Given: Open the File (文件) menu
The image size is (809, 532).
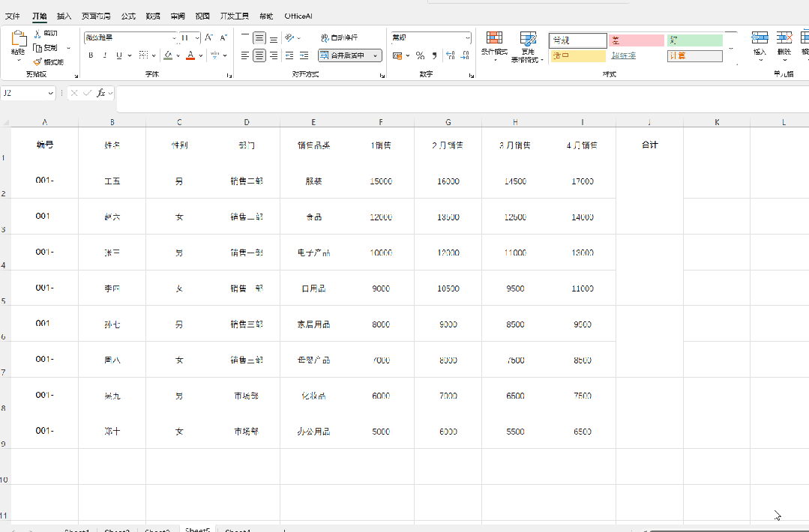Looking at the screenshot, I should (13, 16).
